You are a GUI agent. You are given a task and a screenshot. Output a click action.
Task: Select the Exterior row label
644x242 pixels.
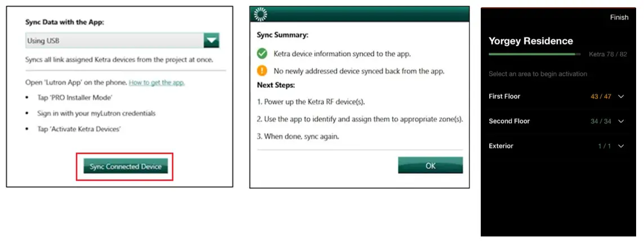[x=501, y=146]
